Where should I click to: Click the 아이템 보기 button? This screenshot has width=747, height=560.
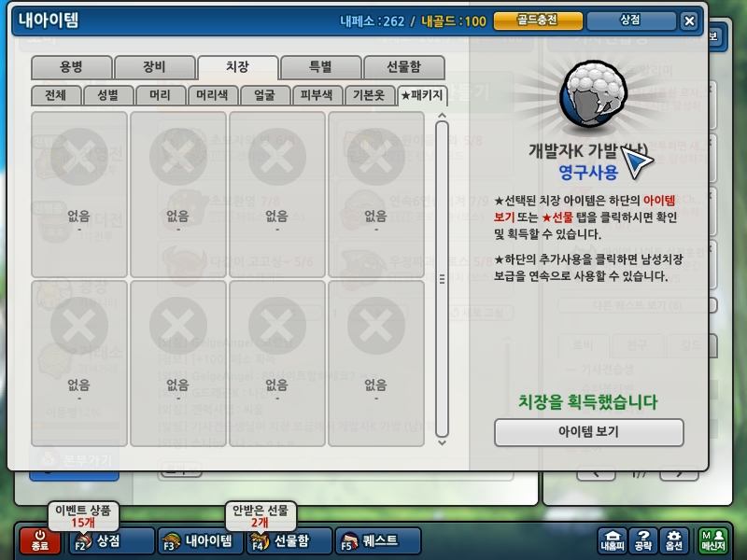point(589,432)
